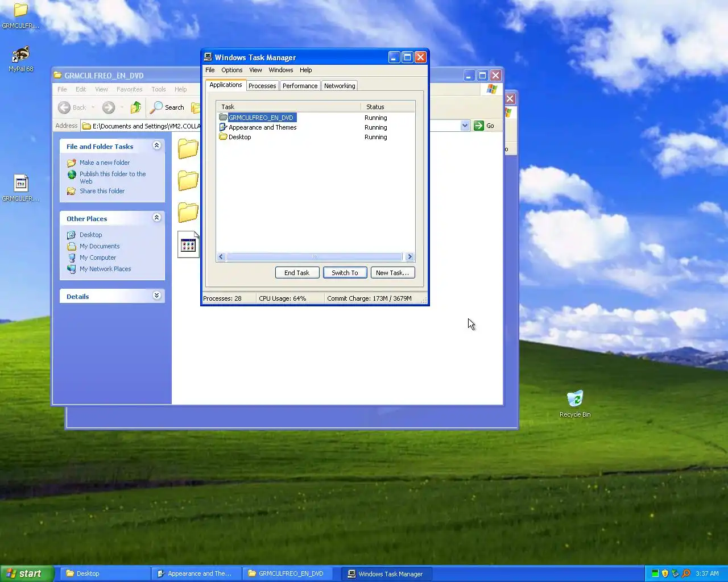
Task: Select the GRMCULFREO_EN_DVD task row
Action: (x=316, y=118)
